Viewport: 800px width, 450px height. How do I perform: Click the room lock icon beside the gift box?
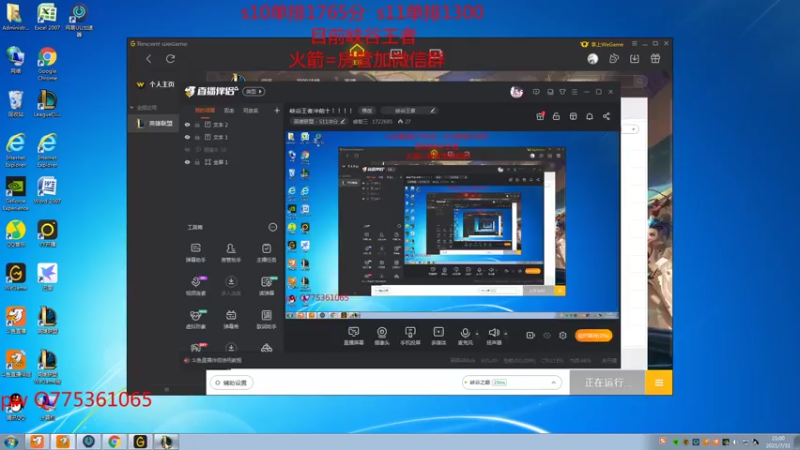point(556,116)
